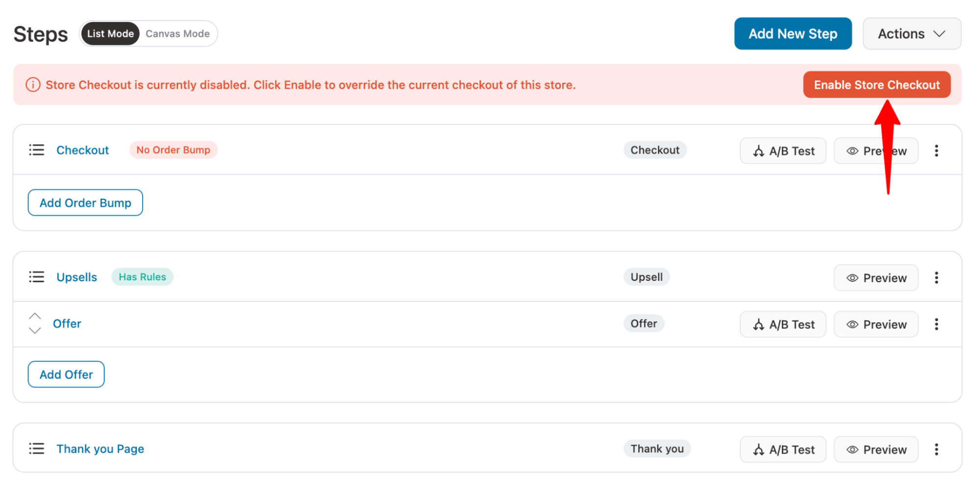This screenshot has height=494, width=980.
Task: Click the info icon in the red alert banner
Action: click(x=33, y=85)
